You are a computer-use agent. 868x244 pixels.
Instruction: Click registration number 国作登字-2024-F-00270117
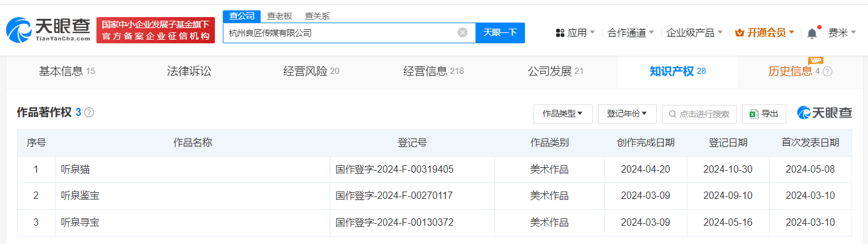394,196
